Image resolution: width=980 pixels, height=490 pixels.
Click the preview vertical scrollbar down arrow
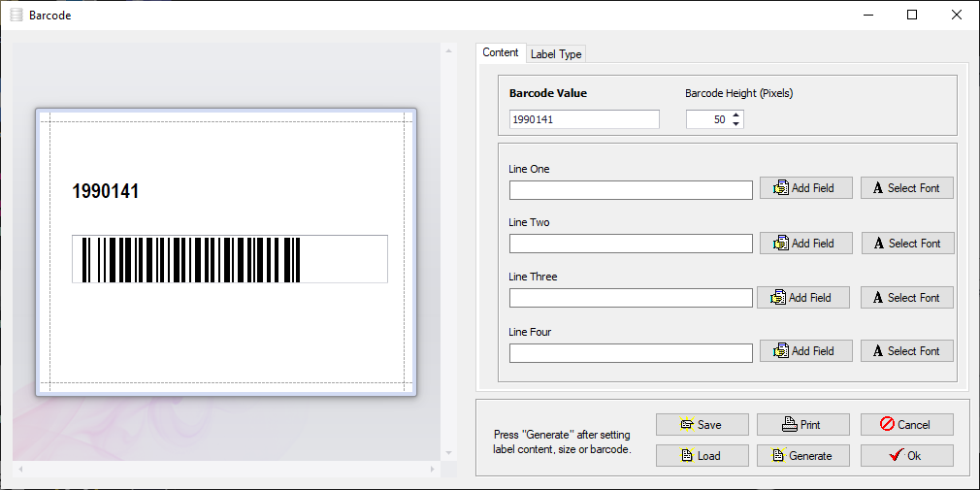448,453
